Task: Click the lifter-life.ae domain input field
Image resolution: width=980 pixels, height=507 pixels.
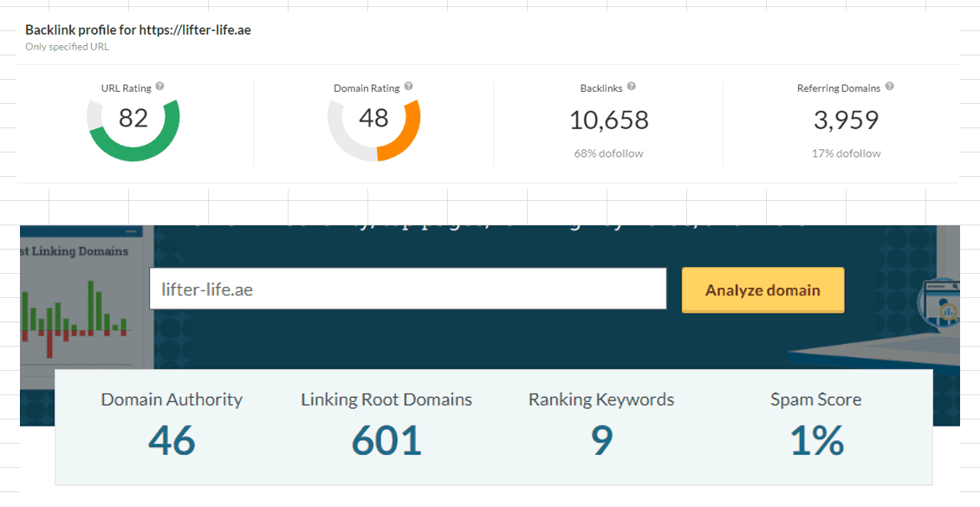Action: 407,289
